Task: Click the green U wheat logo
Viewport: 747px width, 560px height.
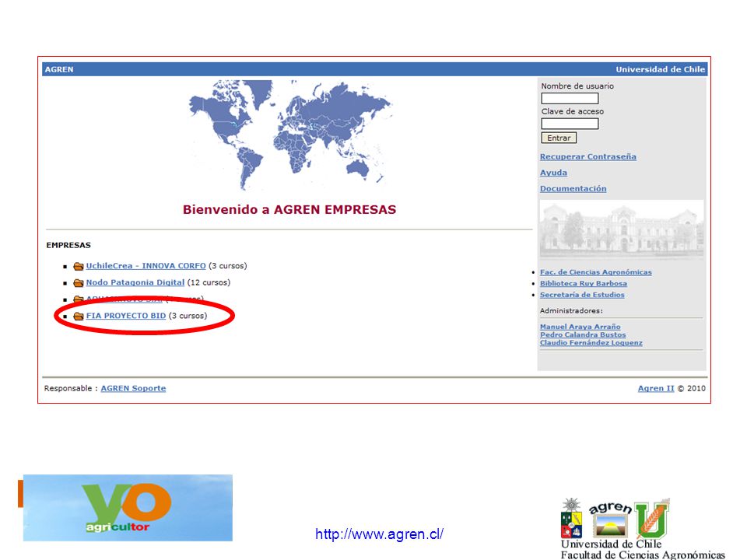Action: pos(652,518)
